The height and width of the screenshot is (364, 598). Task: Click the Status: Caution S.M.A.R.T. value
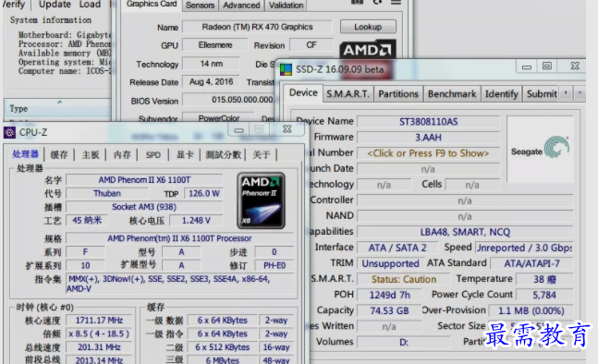[x=404, y=279]
